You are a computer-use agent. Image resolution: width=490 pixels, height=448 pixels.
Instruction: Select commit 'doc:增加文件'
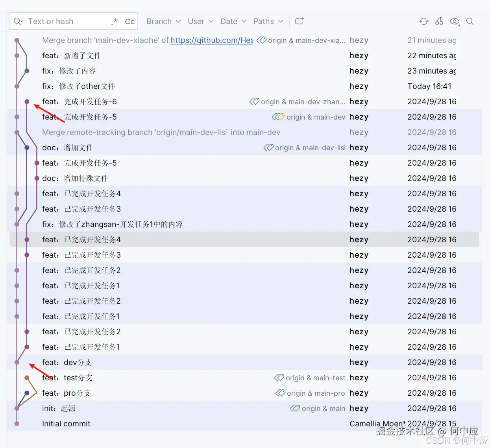pyautogui.click(x=244, y=147)
